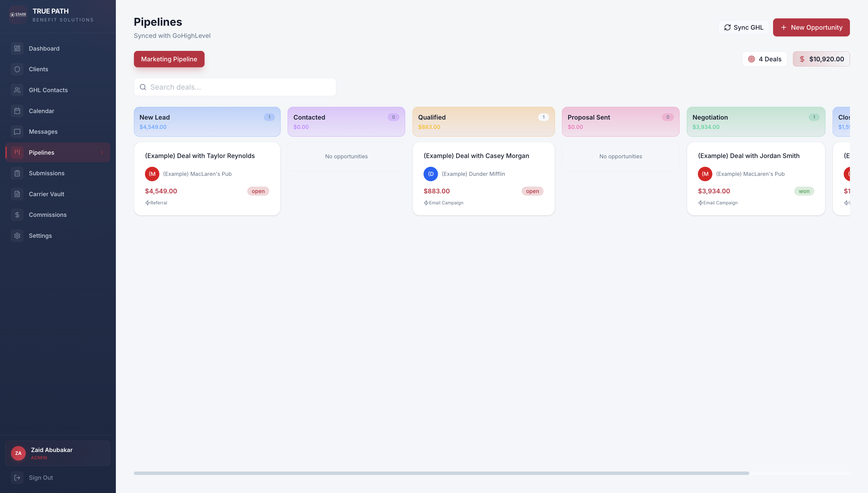868x493 pixels.
Task: Open the Deal with Casey Morgan card
Action: [483, 178]
